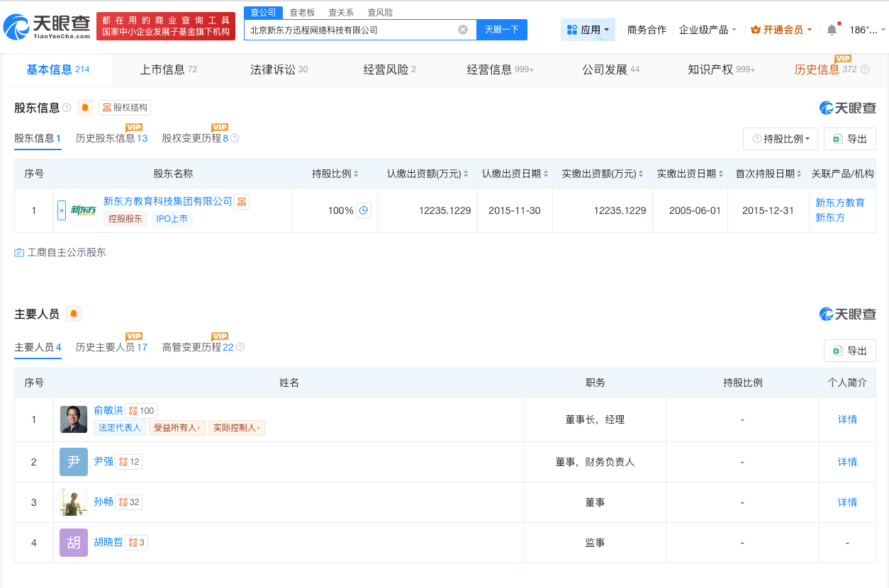The width and height of the screenshot is (889, 588).
Task: Expand the shareholder row with the plus icon
Action: point(61,210)
